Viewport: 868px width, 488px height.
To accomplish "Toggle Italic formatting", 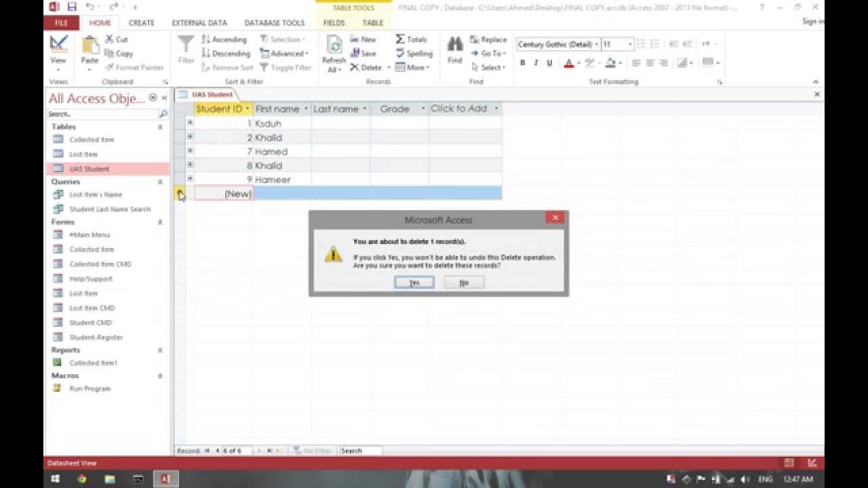I will coord(536,63).
